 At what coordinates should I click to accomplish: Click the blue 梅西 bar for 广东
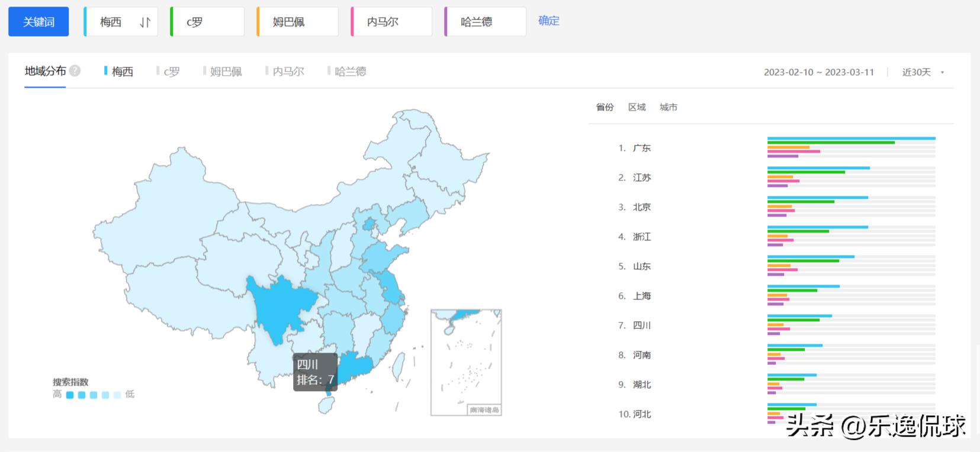(x=852, y=138)
